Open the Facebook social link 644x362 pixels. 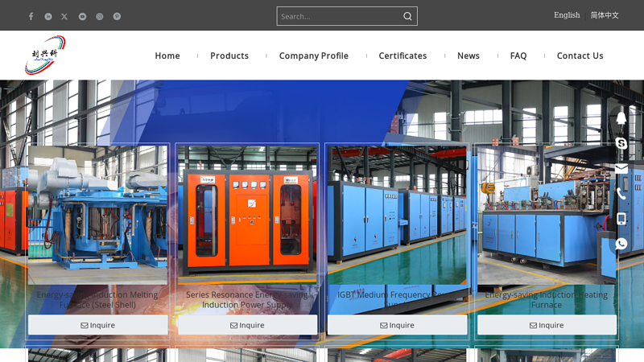tap(31, 16)
